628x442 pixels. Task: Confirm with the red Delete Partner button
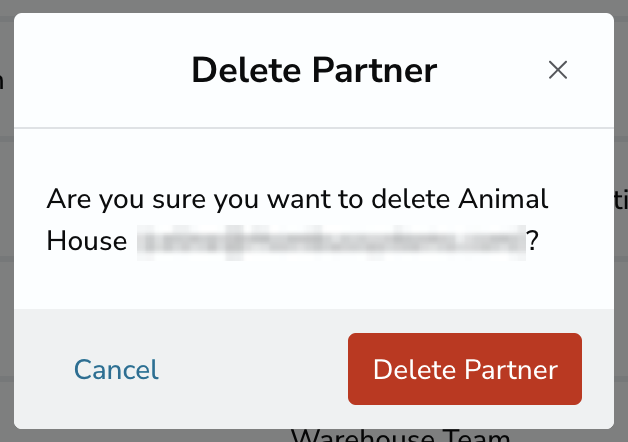pos(465,369)
